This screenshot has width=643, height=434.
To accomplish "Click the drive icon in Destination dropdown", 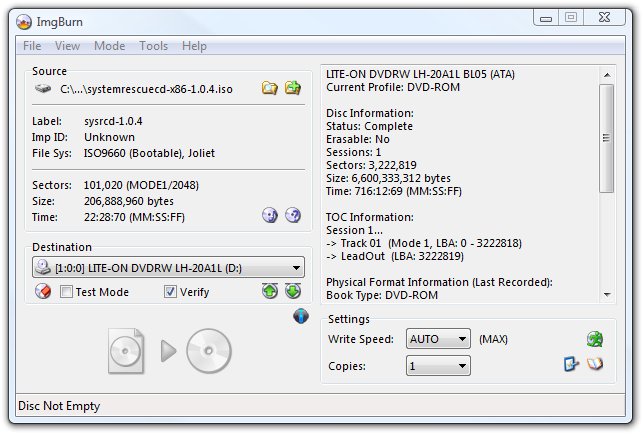I will (43, 267).
